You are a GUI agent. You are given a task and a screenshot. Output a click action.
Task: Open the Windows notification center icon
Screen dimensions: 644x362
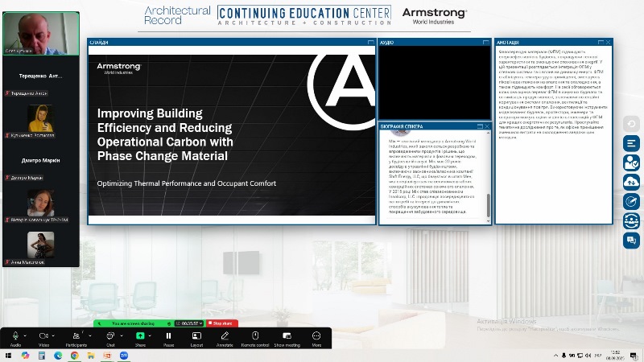(634, 356)
